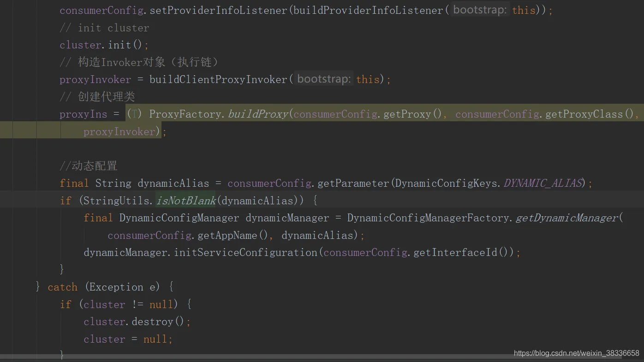This screenshot has width=644, height=362.
Task: Click buildClientProxyInvoker method call
Action: (218, 79)
